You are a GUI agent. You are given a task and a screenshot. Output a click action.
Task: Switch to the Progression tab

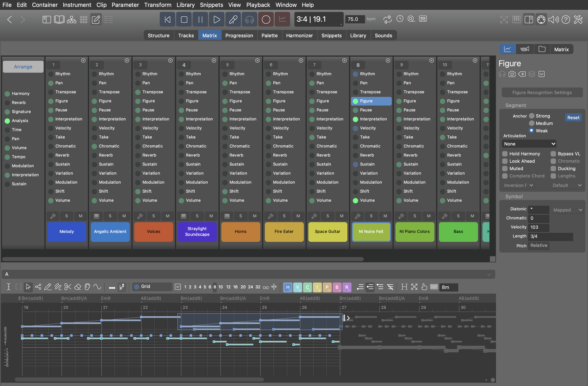(239, 35)
